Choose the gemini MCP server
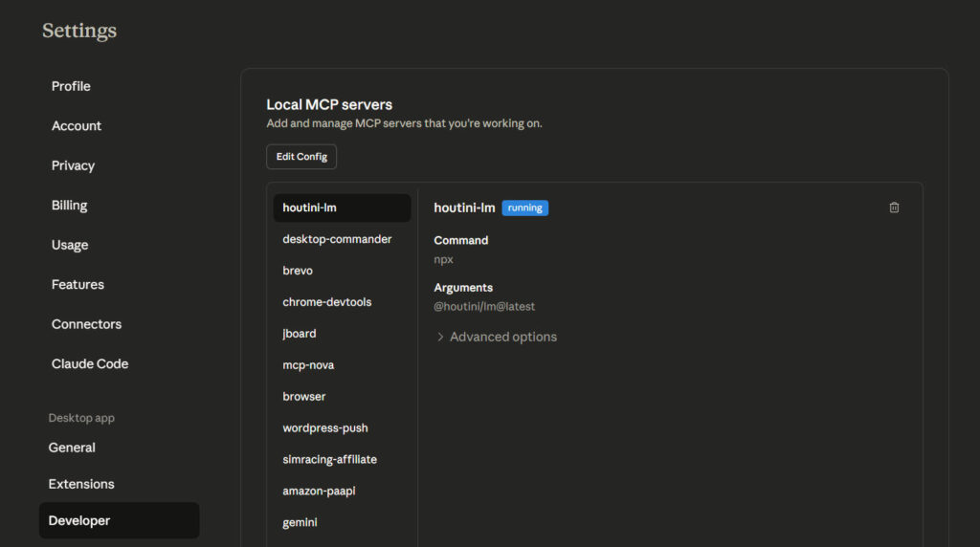 point(300,523)
